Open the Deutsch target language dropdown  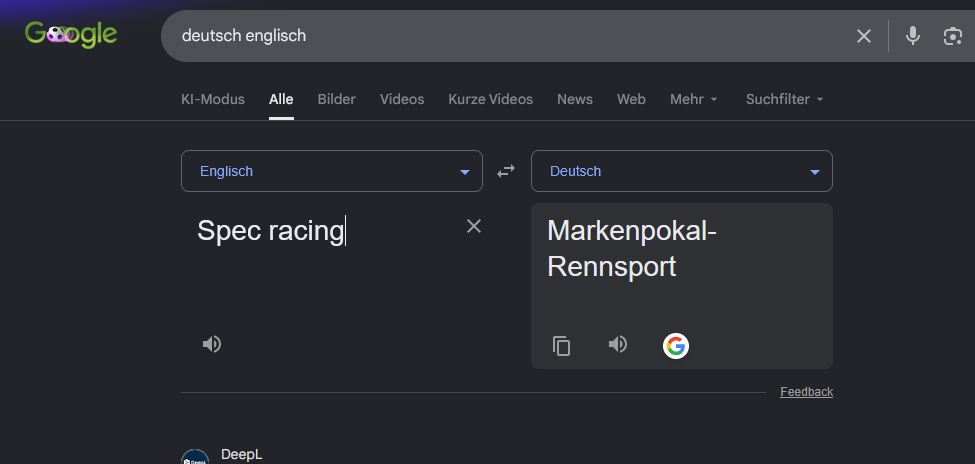[x=682, y=171]
